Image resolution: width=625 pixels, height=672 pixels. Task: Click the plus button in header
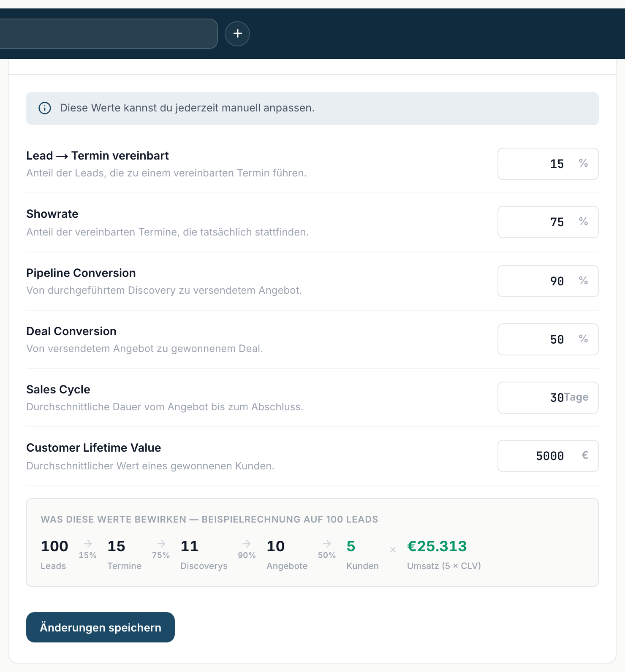click(x=237, y=34)
